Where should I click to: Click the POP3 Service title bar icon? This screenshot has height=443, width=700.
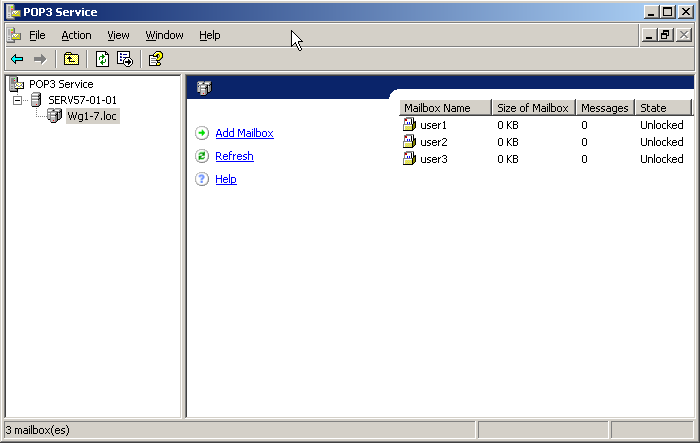tap(13, 12)
